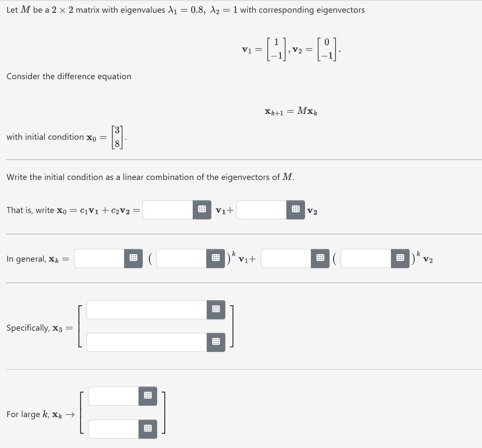Click the top entry box for large k limit
Viewport: 482px width, 448px height.
112,396
